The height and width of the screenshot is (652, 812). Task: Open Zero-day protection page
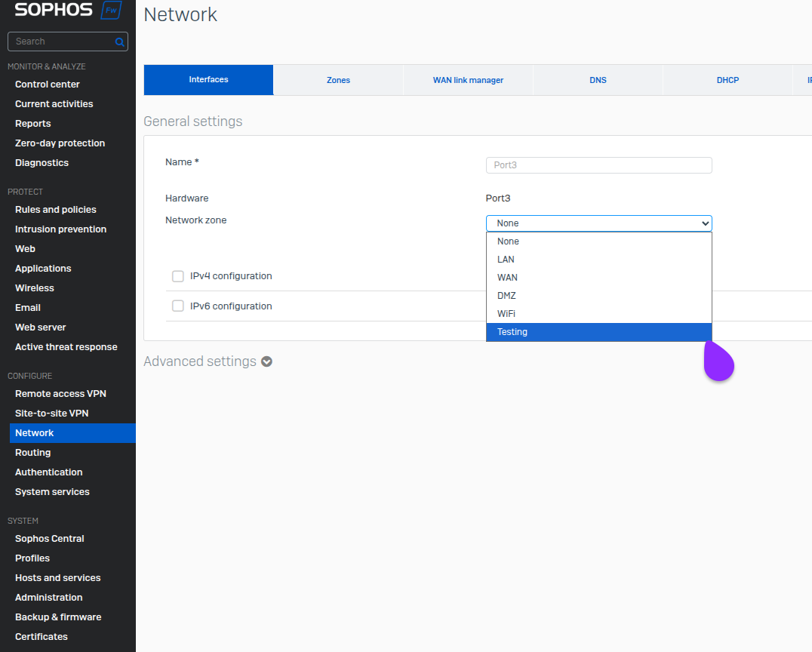(x=60, y=143)
